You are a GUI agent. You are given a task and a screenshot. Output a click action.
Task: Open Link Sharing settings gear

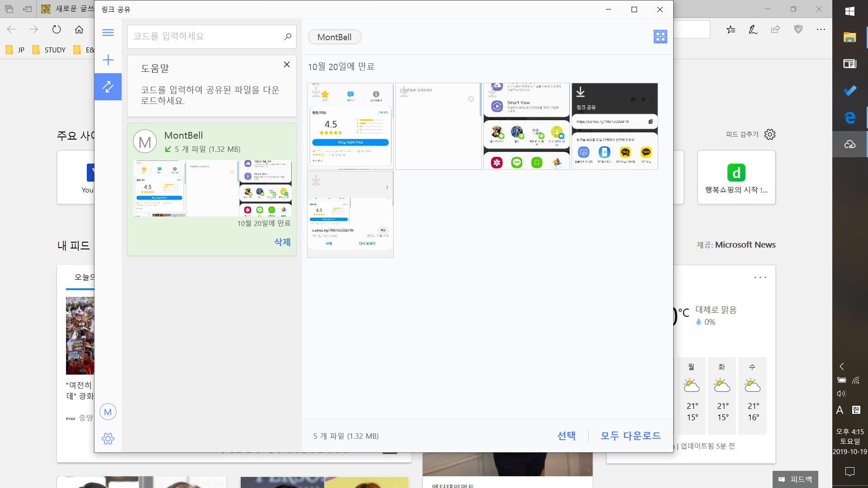tap(108, 438)
